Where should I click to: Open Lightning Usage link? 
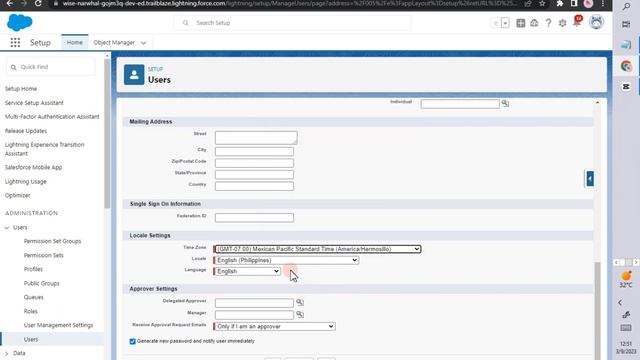(x=26, y=182)
